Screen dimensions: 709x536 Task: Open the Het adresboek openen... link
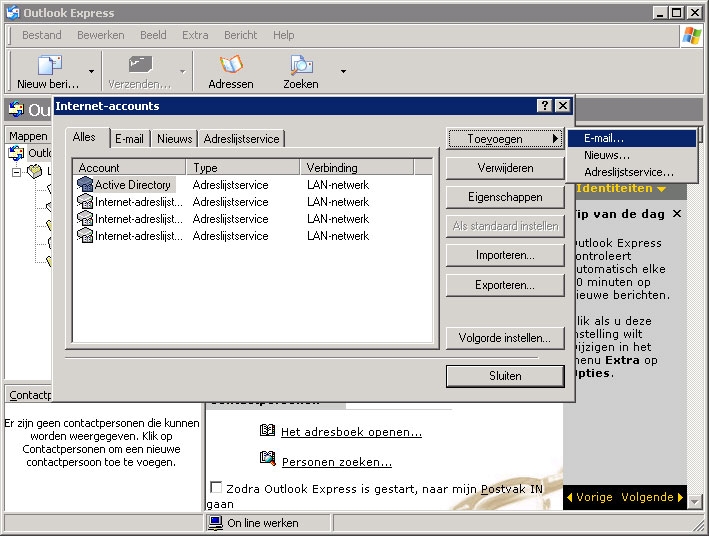[351, 432]
